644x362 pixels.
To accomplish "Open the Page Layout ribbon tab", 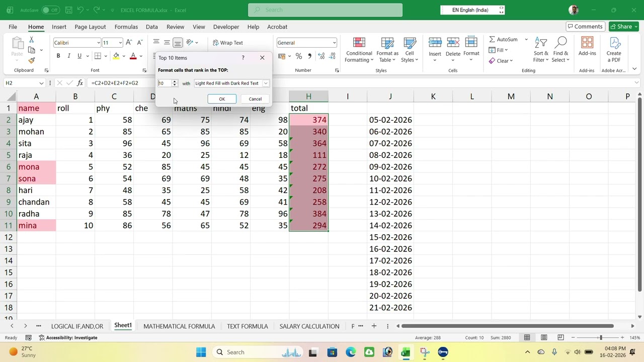I will coord(90,27).
